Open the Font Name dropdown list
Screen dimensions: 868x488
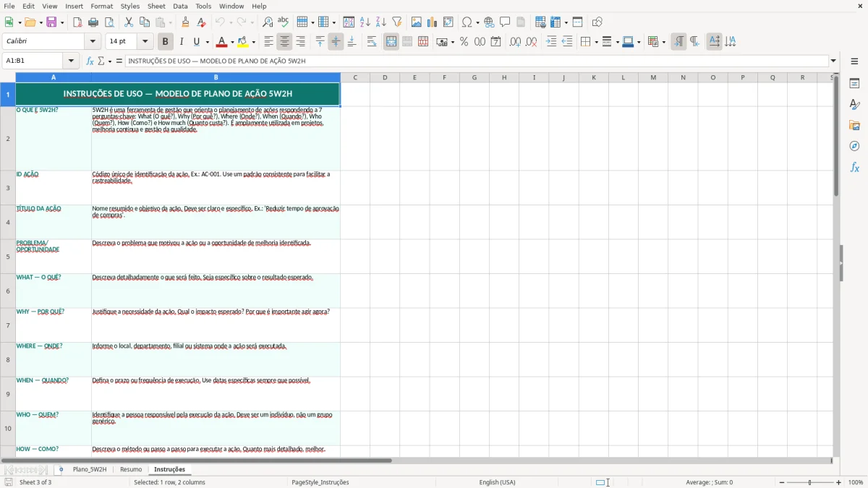(x=93, y=42)
